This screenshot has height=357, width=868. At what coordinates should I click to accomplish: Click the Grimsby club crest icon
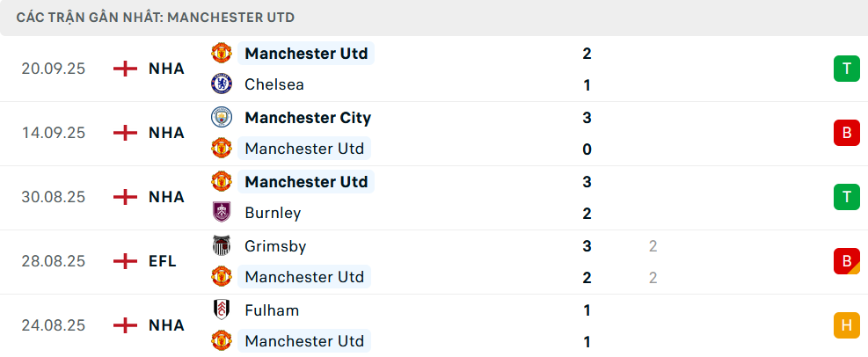[221, 246]
